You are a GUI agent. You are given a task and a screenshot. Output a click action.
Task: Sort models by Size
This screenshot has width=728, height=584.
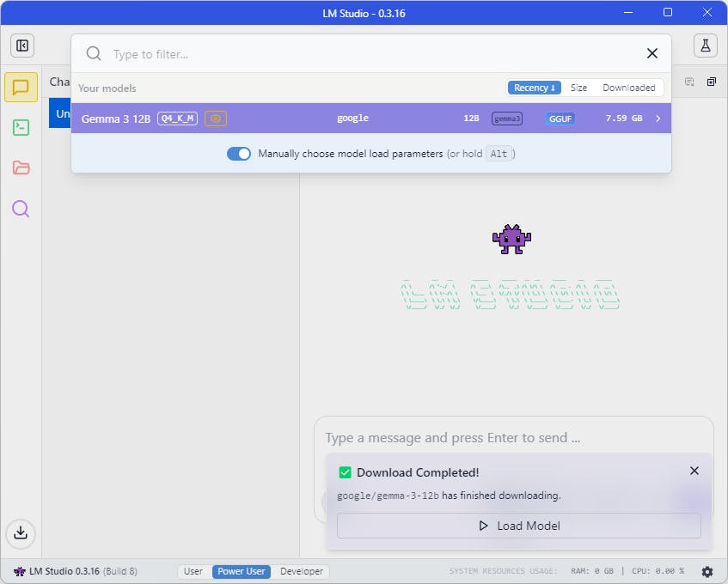click(578, 88)
